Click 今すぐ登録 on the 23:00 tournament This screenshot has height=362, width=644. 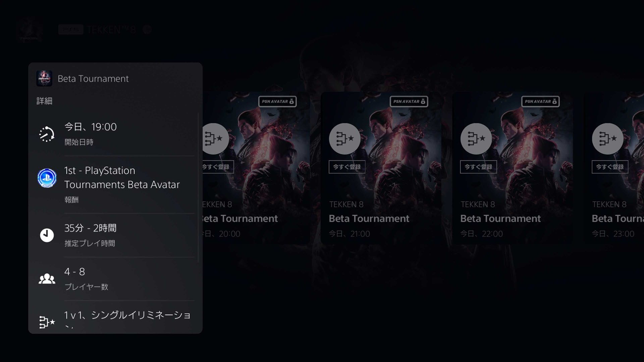[x=610, y=167]
